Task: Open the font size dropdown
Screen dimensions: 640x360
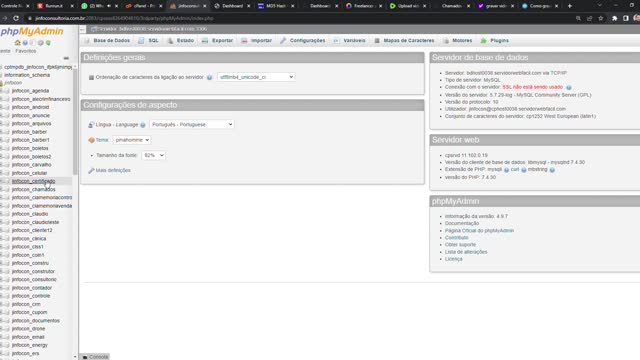Action: tap(153, 155)
